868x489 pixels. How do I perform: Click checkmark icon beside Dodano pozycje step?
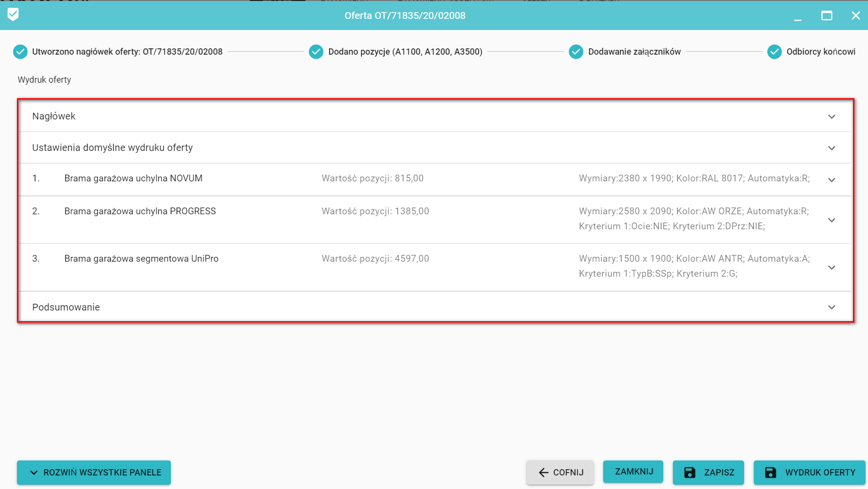[x=316, y=52]
